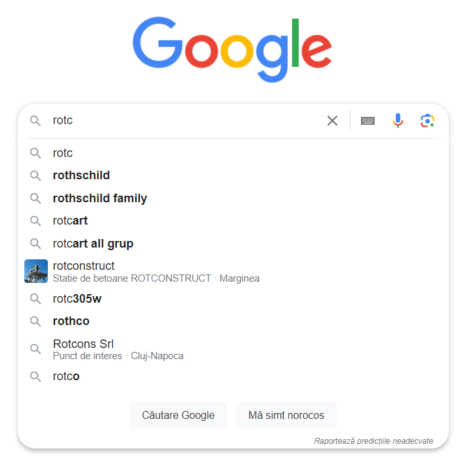Viewport: 464px width, 476px height.
Task: Open the on-screen keyboard input tool
Action: click(368, 121)
